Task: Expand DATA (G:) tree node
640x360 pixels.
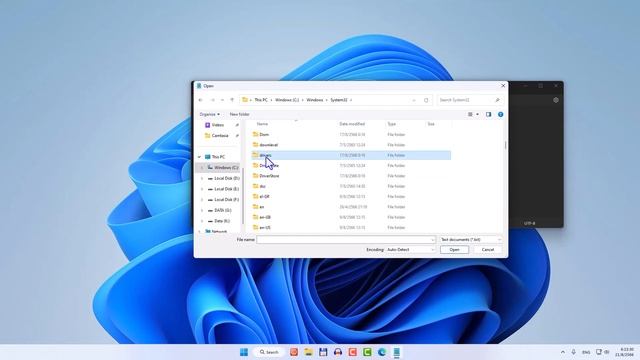Action: pos(202,210)
